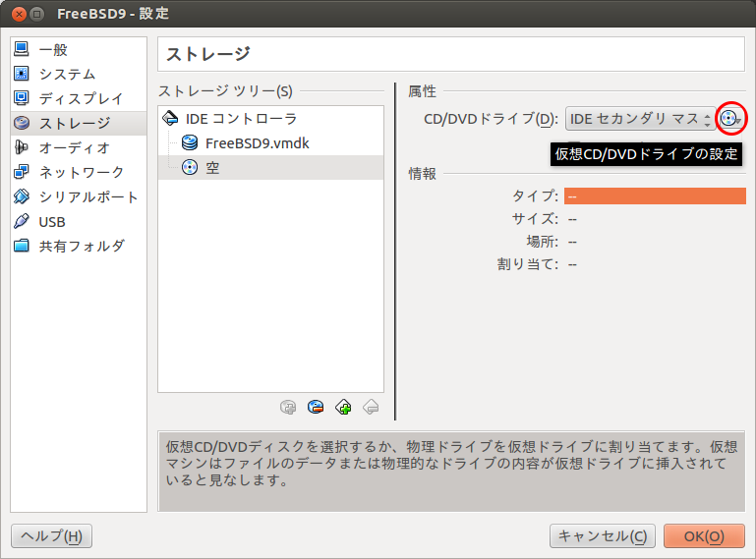The width and height of the screenshot is (756, 559).
Task: Select the ストレージ category in sidebar
Action: click(79, 124)
